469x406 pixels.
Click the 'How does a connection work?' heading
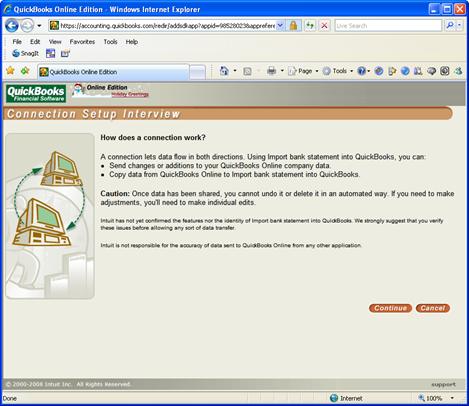click(153, 137)
